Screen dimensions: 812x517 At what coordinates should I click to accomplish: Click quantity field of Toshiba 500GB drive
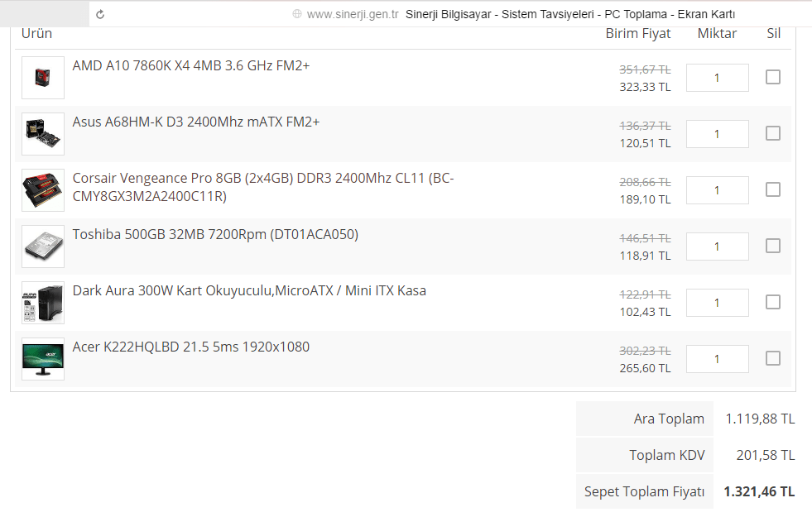tap(718, 247)
